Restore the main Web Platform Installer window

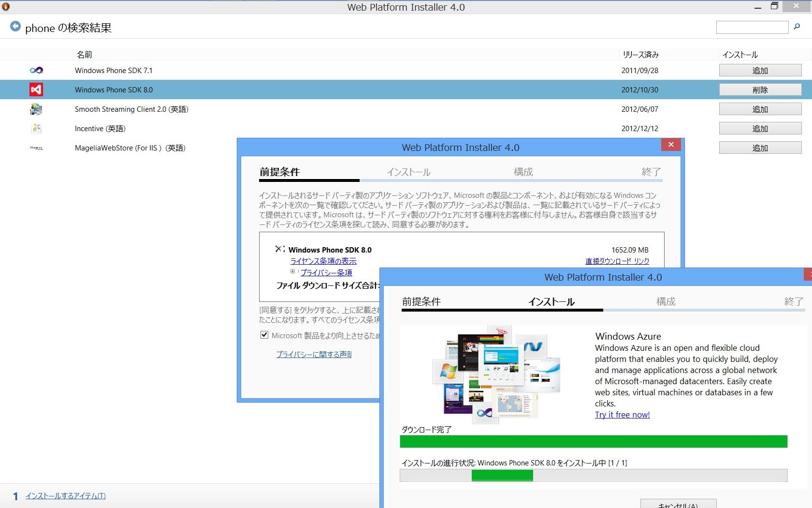coord(774,6)
